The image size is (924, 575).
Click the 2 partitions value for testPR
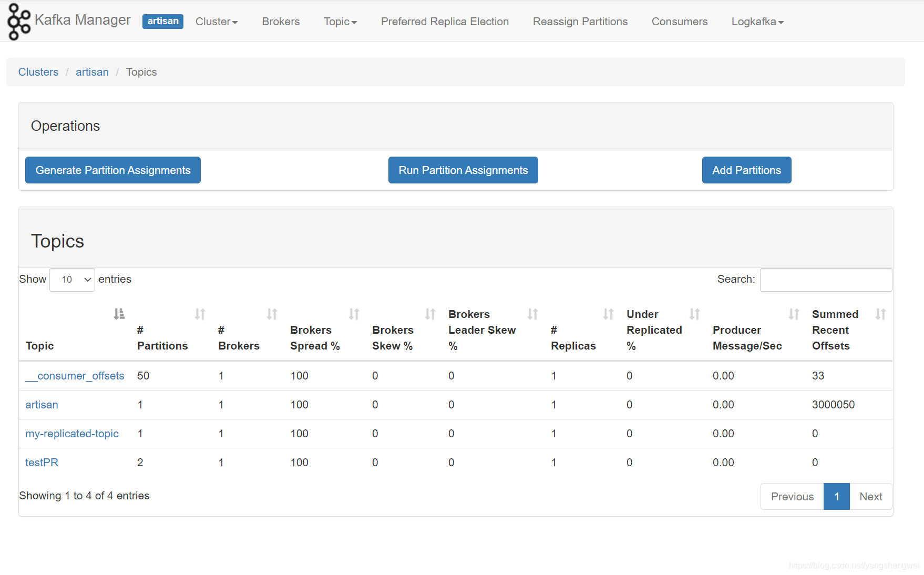140,463
